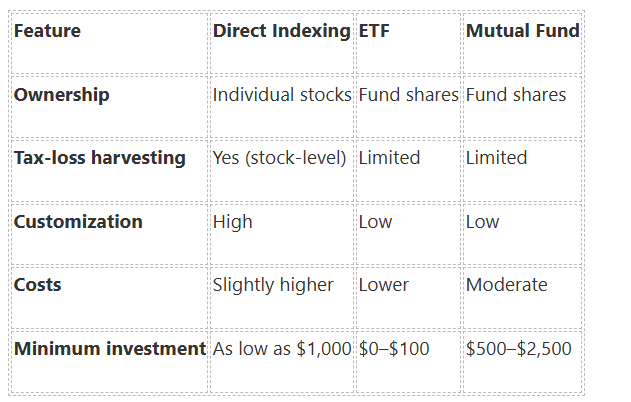631x402 pixels.
Task: Click the Minimum investment row label
Action: (x=110, y=350)
